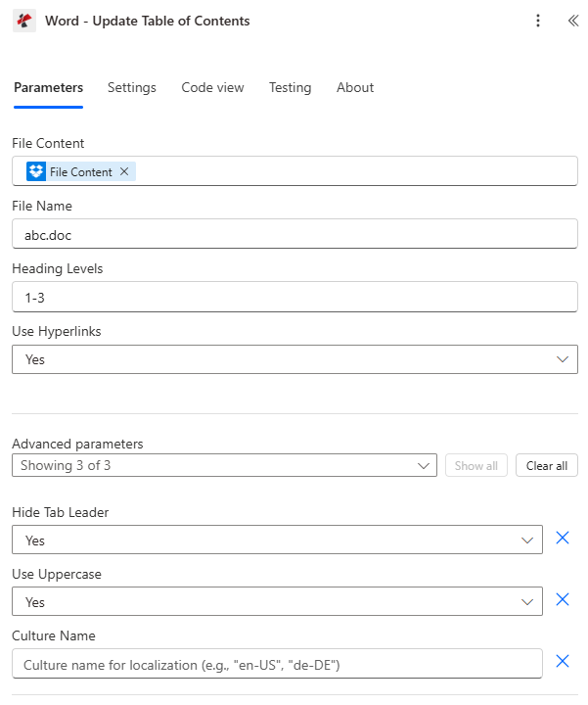588x705 pixels.
Task: Remove the Hide Tab Leader parameter
Action: (x=563, y=538)
